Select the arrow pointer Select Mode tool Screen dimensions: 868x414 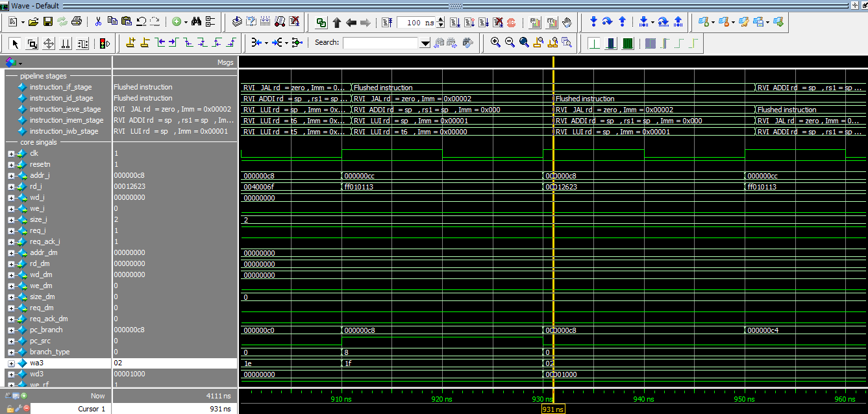coord(16,43)
